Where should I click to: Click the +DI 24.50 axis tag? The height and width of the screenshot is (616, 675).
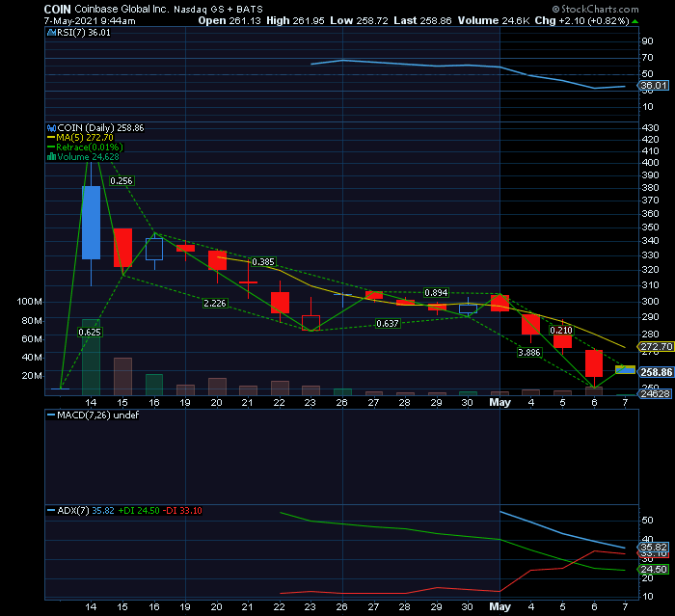[653, 569]
